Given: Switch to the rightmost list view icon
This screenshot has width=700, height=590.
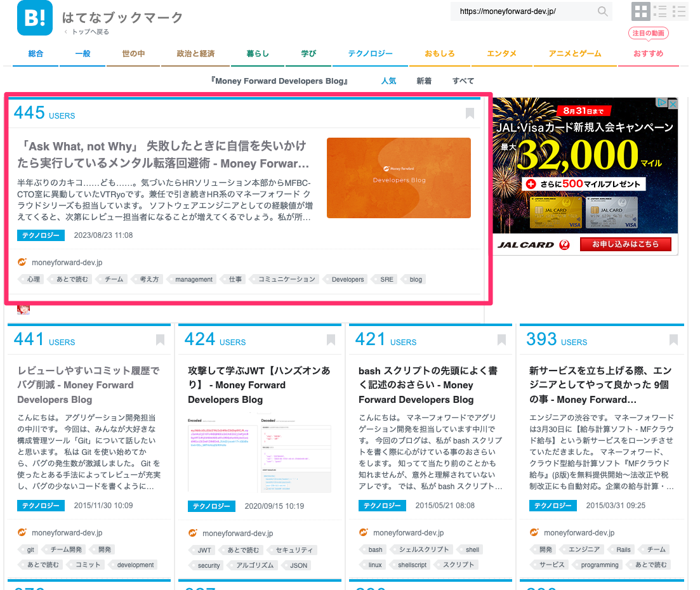Looking at the screenshot, I should 679,11.
